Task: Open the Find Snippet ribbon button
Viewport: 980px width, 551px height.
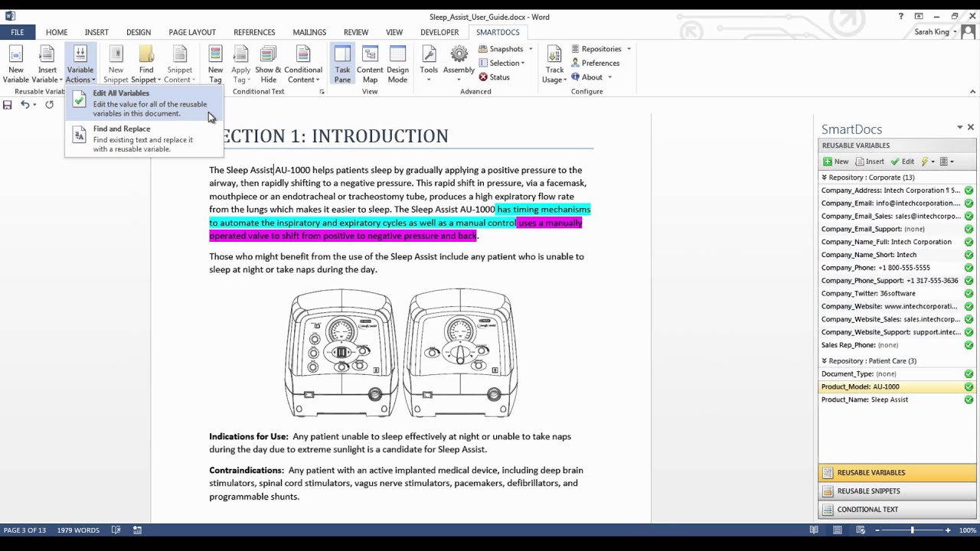Action: tap(146, 64)
